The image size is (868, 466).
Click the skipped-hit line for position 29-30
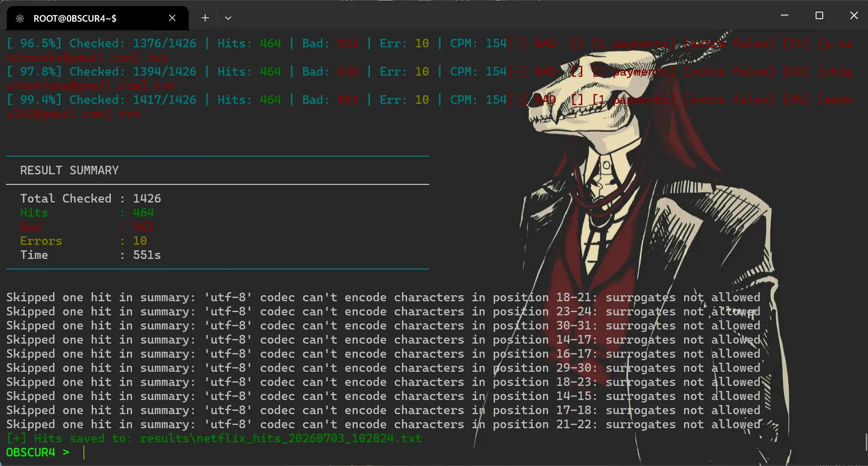pyautogui.click(x=383, y=368)
